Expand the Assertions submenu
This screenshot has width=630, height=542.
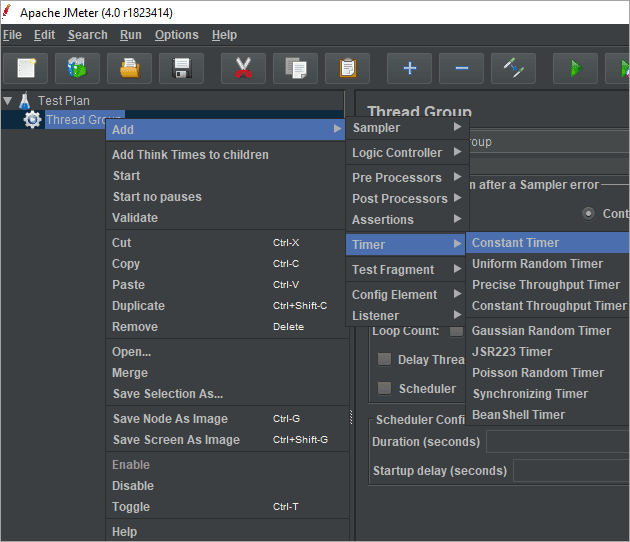click(x=407, y=219)
